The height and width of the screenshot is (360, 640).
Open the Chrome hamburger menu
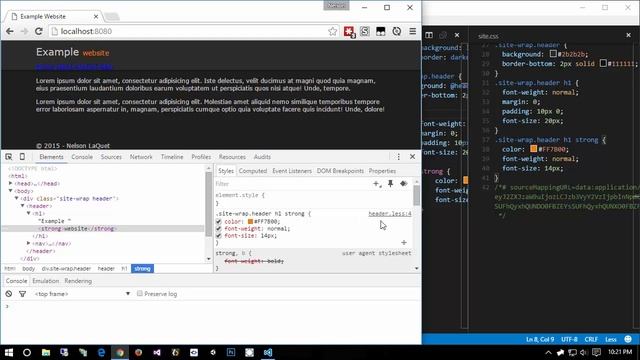413,31
